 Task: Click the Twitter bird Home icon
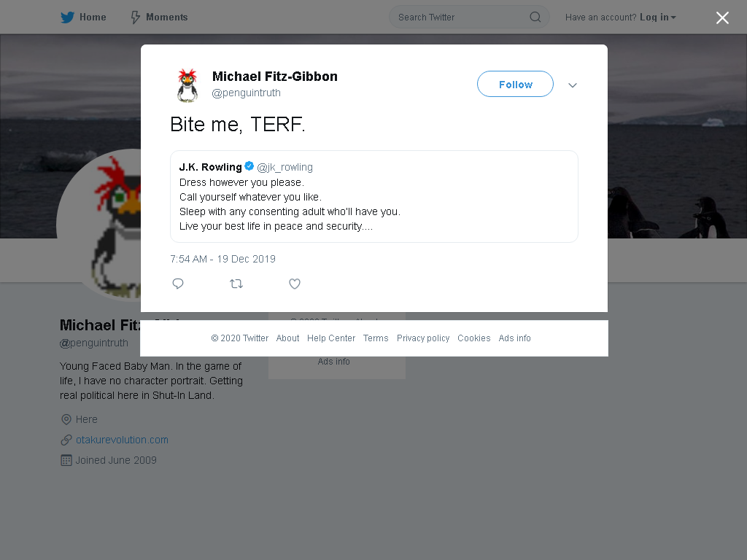click(67, 17)
